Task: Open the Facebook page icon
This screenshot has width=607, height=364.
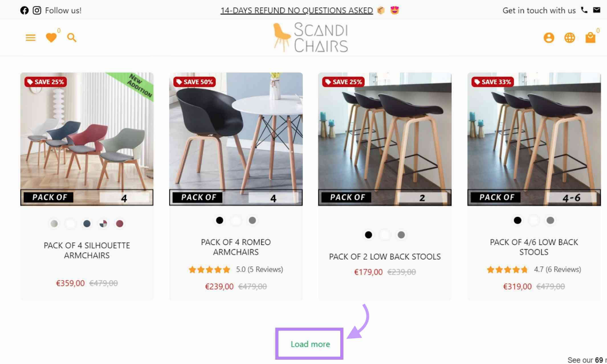Action: click(24, 11)
